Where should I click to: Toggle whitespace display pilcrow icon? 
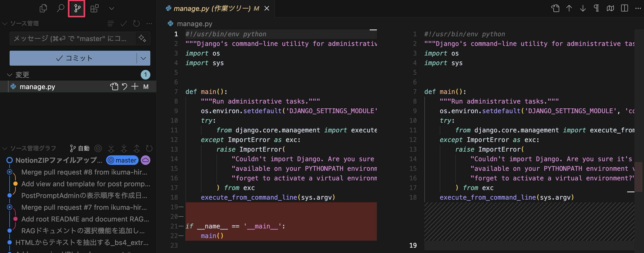click(x=597, y=8)
